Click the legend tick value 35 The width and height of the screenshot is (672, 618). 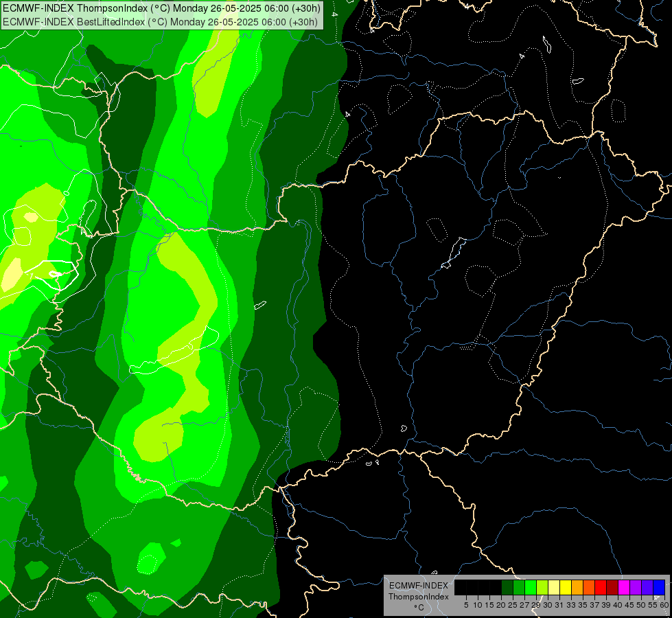pyautogui.click(x=583, y=605)
